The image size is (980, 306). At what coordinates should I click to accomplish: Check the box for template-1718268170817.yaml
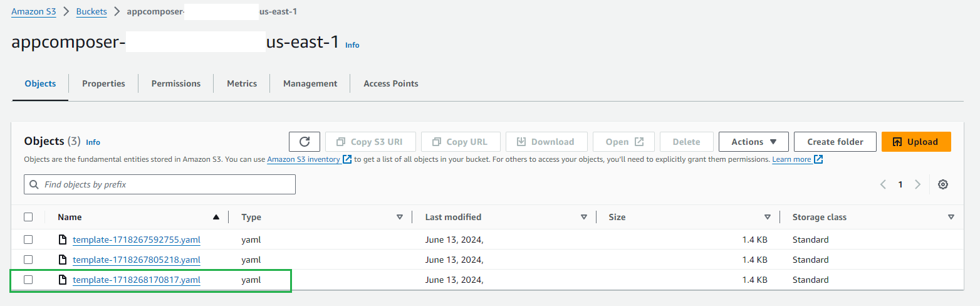pos(28,280)
